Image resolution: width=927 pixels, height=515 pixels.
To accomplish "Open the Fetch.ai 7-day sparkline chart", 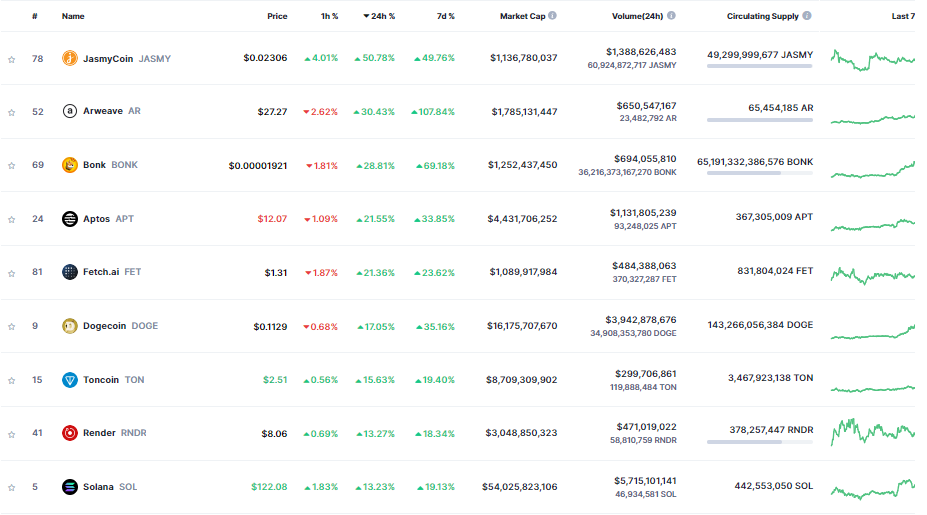I will coord(873,275).
